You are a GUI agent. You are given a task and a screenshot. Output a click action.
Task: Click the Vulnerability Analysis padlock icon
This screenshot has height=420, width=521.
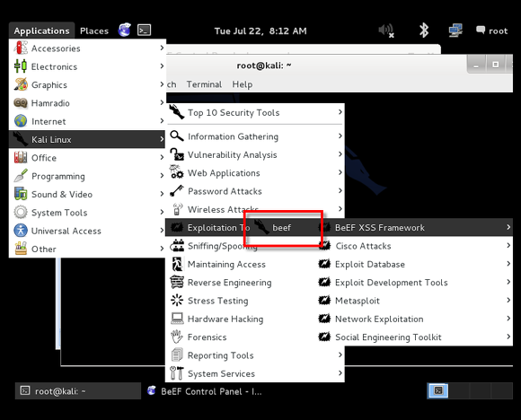pos(177,154)
